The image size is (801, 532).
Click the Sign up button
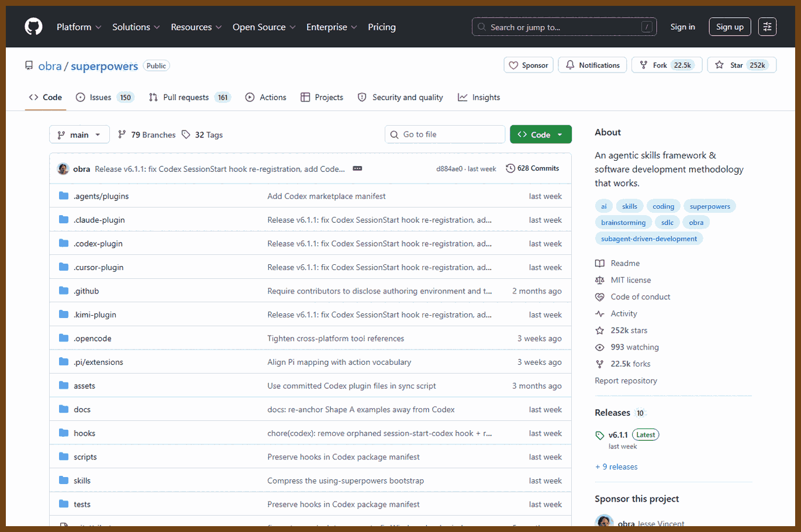[730, 27]
